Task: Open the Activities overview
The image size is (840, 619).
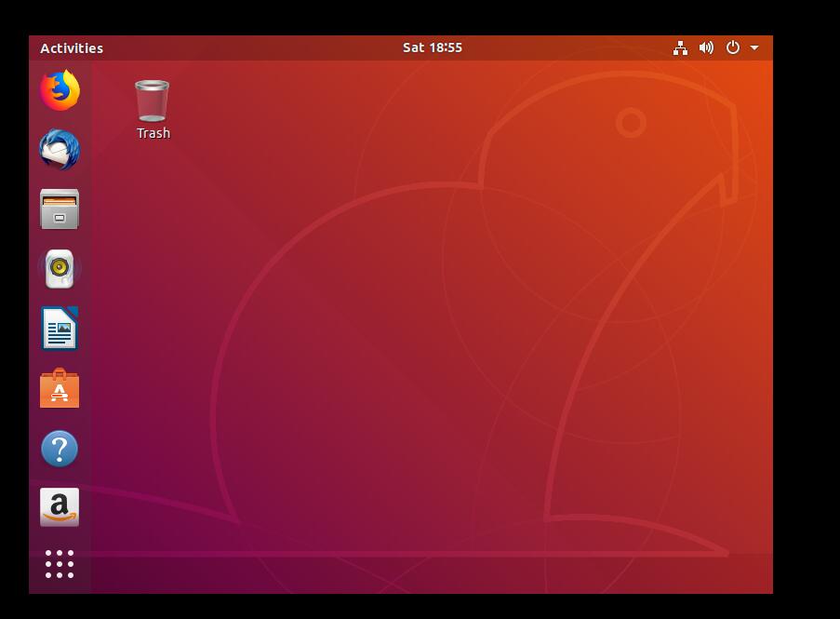Action: coord(72,48)
